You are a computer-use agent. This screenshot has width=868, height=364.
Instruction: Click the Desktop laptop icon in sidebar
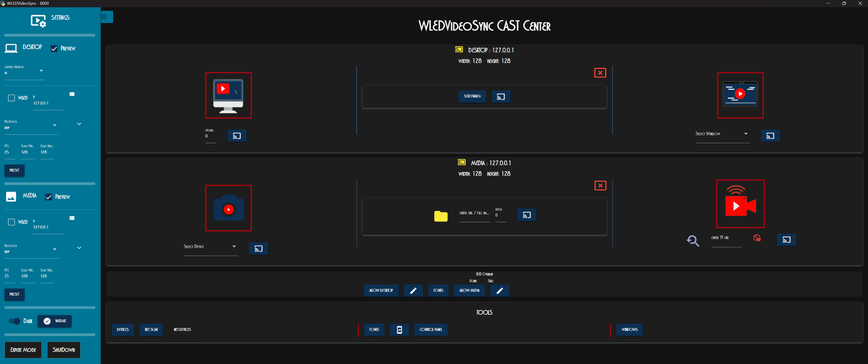[11, 48]
